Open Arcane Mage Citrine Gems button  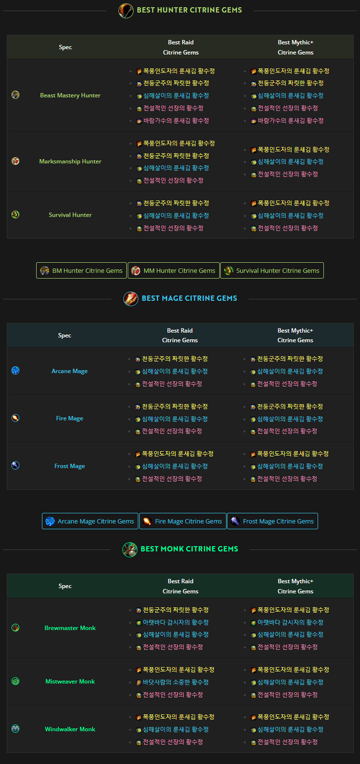click(x=90, y=521)
